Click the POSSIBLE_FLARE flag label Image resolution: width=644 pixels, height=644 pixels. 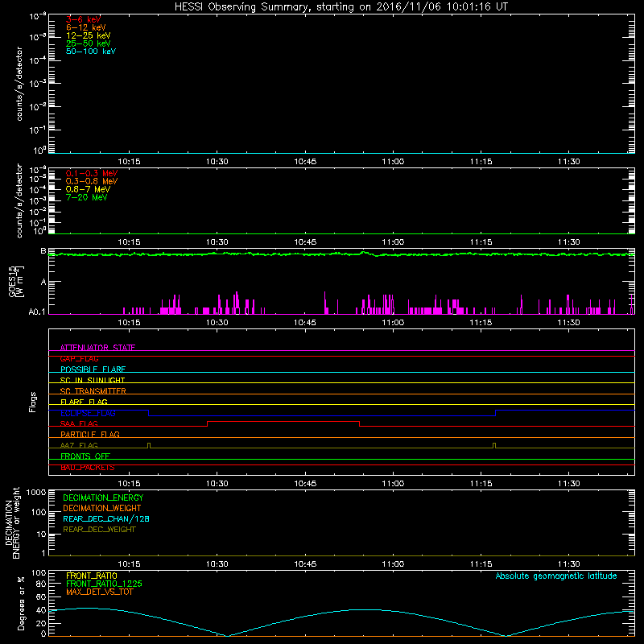click(x=93, y=369)
